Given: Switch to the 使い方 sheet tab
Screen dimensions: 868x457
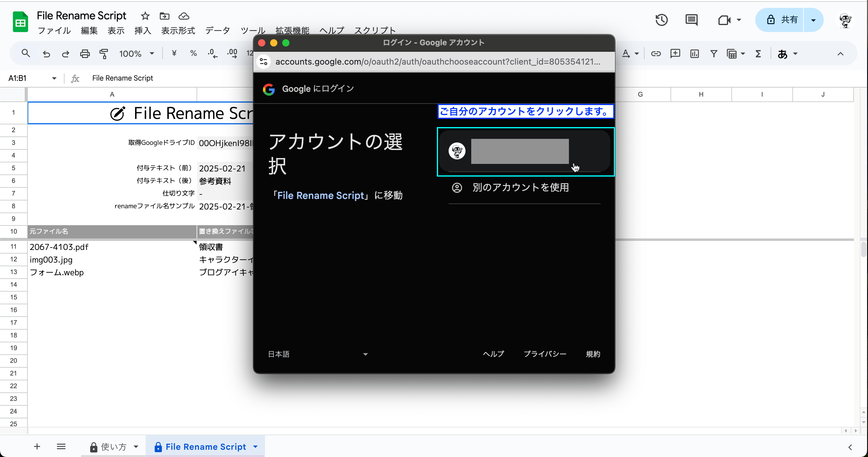Looking at the screenshot, I should 114,447.
